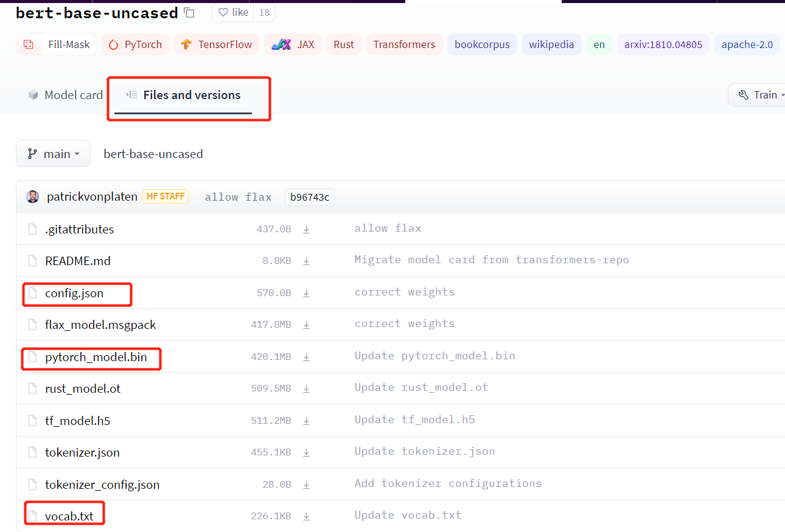Click the HF STAFF badge
Viewport: 785px width, 532px height.
pyautogui.click(x=166, y=196)
